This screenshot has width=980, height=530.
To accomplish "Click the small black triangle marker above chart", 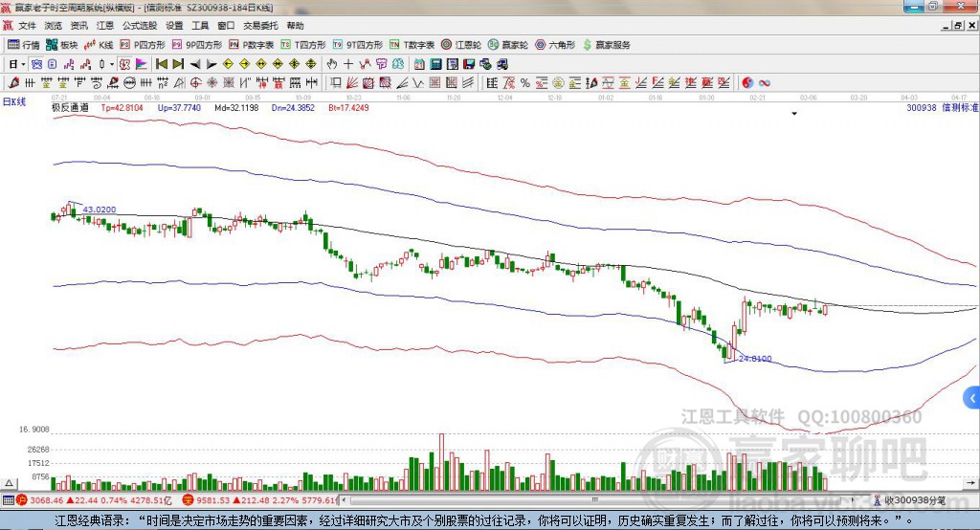I will coord(794,114).
